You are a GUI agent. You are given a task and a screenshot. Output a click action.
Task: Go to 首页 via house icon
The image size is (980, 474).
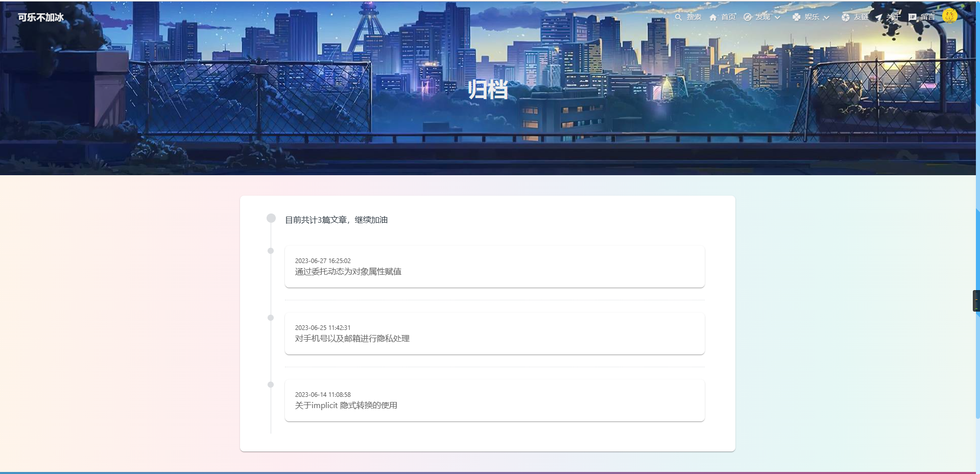[x=713, y=17]
